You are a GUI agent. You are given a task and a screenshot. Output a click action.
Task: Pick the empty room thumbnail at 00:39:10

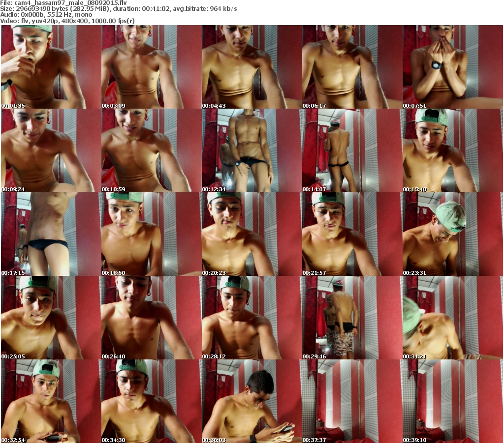pos(453,401)
